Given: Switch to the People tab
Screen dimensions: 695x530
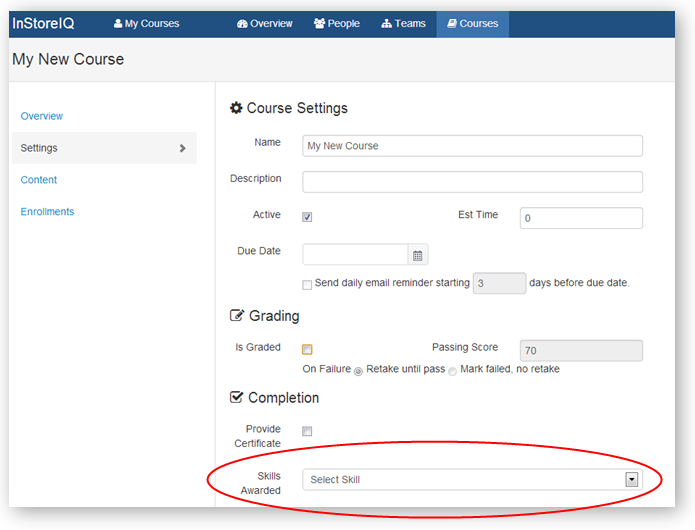Looking at the screenshot, I should [336, 23].
